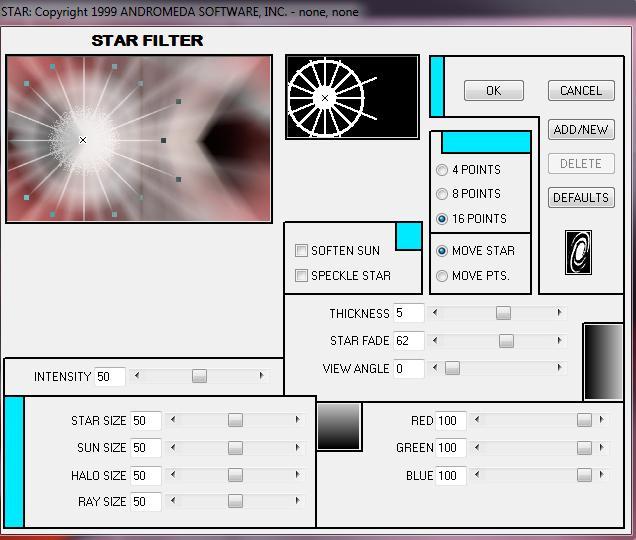Image resolution: width=636 pixels, height=540 pixels.
Task: Increase RAY SIZE with the right arrow
Action: tap(298, 500)
